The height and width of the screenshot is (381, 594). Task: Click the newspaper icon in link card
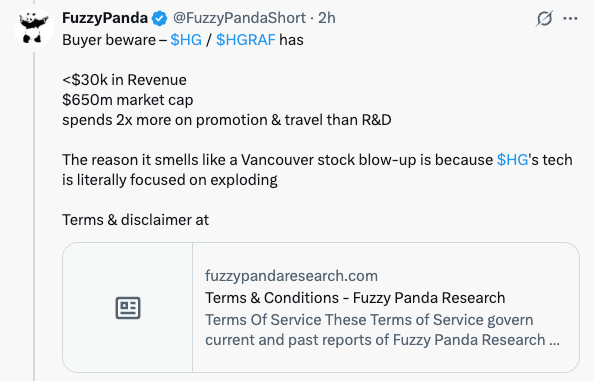(x=128, y=308)
